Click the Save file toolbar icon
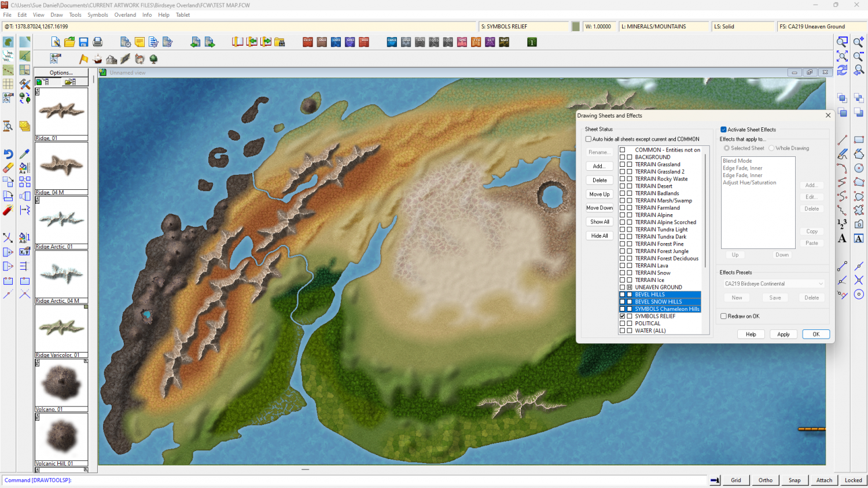 tap(83, 42)
